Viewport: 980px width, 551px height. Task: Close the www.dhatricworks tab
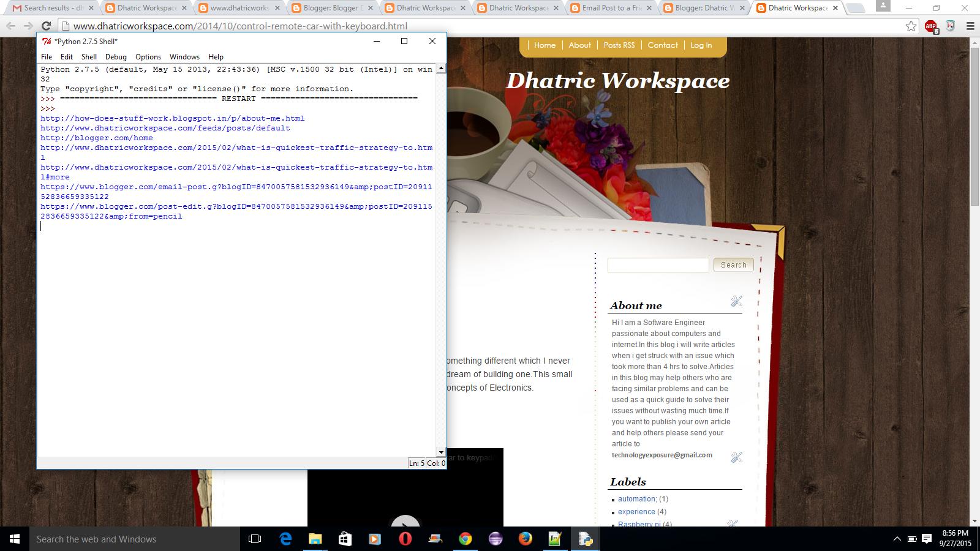277,8
